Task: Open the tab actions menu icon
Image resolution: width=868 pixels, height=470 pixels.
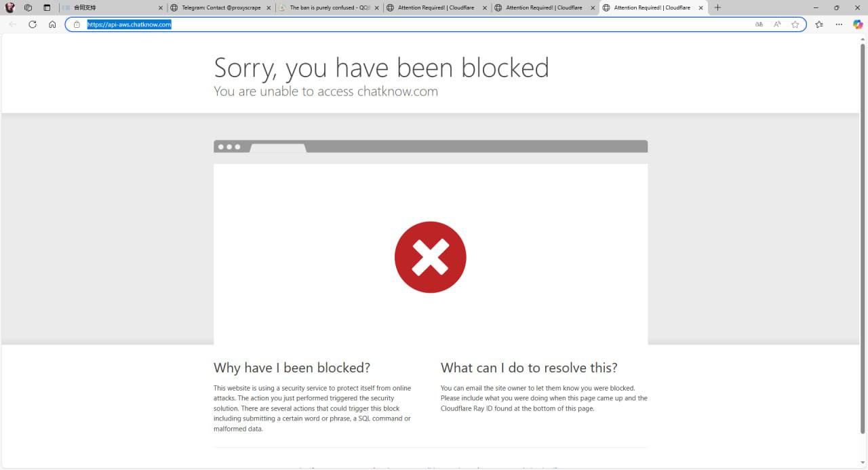Action: pyautogui.click(x=47, y=7)
